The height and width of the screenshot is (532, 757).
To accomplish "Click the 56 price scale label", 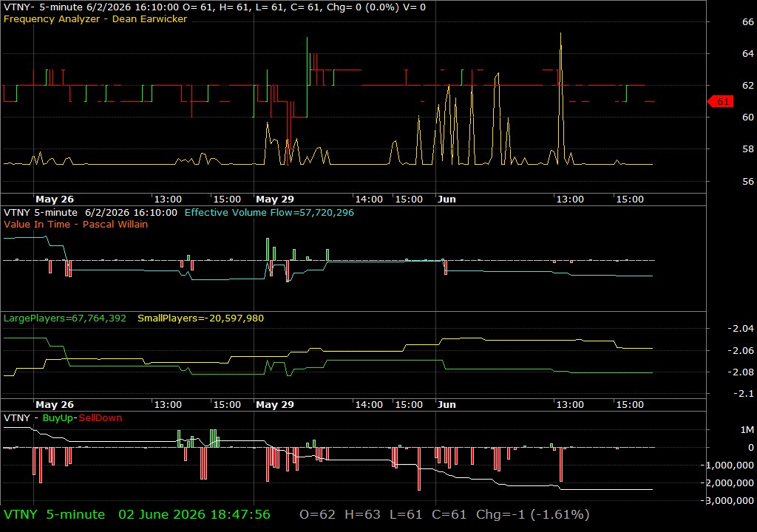I will pyautogui.click(x=748, y=181).
